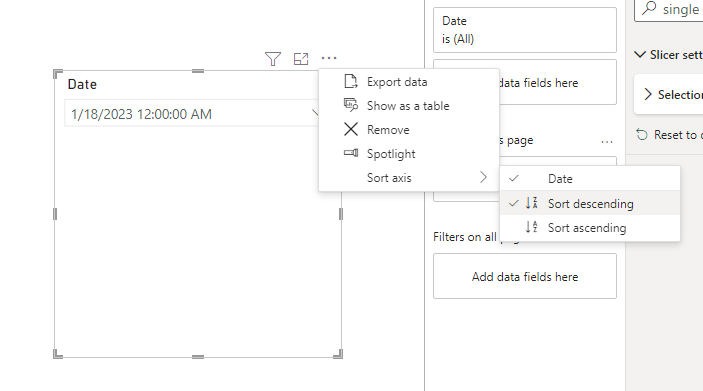Viewport: 703px width, 391px height.
Task: Open ellipsis options for filters on this page
Action: pos(607,142)
